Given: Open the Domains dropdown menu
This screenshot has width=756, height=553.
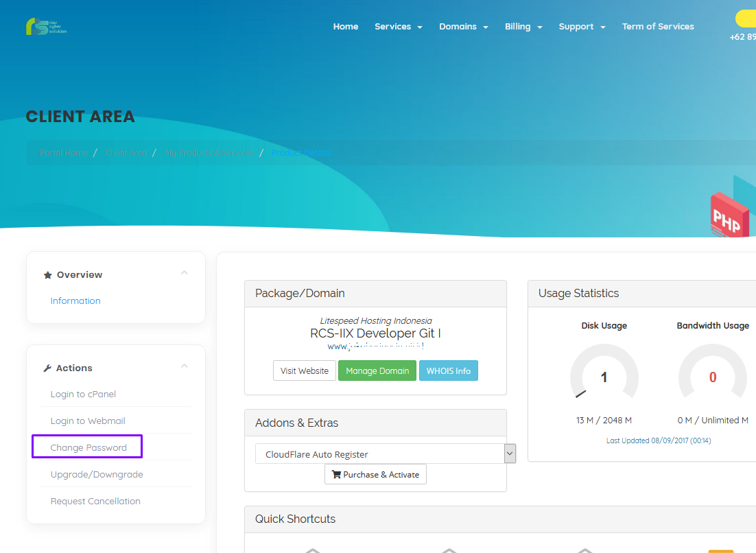Looking at the screenshot, I should [x=463, y=27].
